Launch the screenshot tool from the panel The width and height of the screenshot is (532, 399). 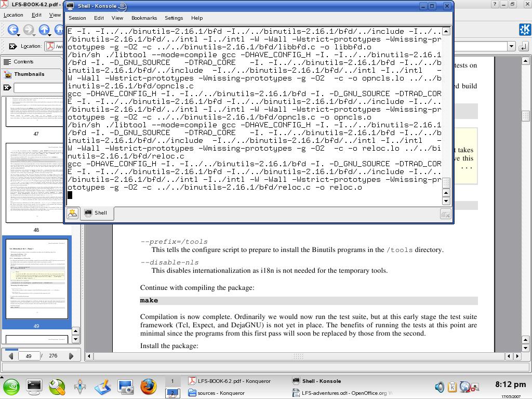coord(125,387)
